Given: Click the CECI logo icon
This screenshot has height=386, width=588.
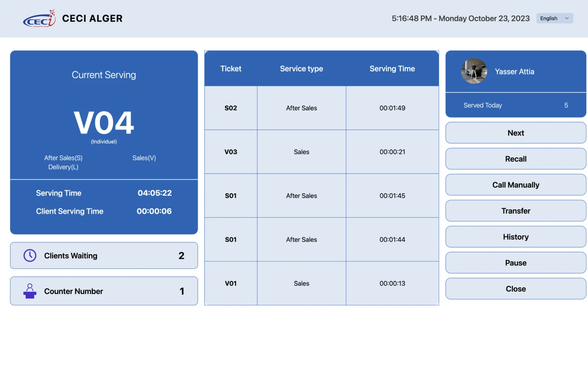Looking at the screenshot, I should pos(39,18).
